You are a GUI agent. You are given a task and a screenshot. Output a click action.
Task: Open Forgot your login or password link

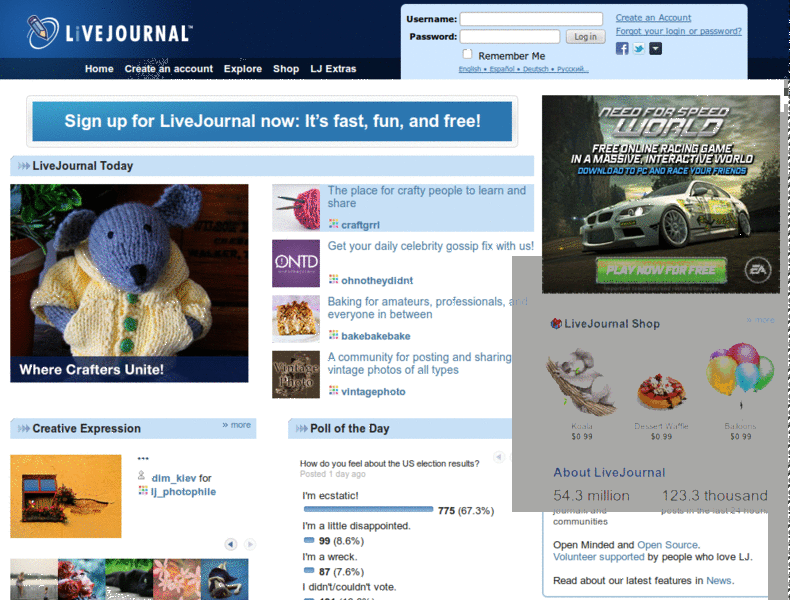pyautogui.click(x=679, y=31)
